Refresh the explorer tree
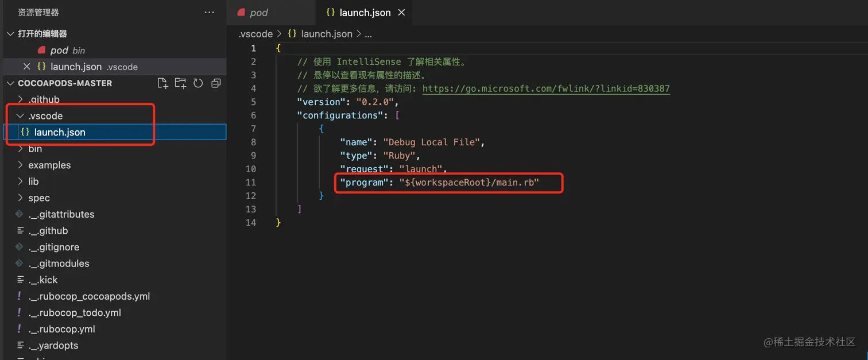Screen dimensions: 868x360 [x=198, y=83]
